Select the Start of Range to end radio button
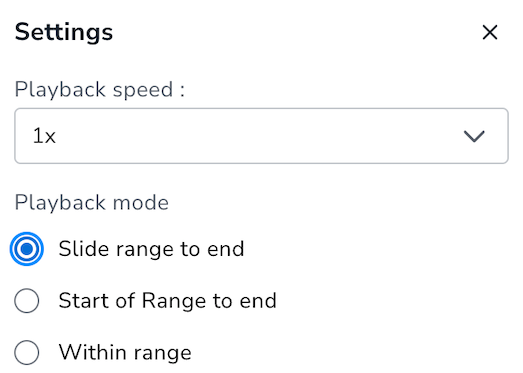Viewport: 523px width, 373px height. point(27,301)
